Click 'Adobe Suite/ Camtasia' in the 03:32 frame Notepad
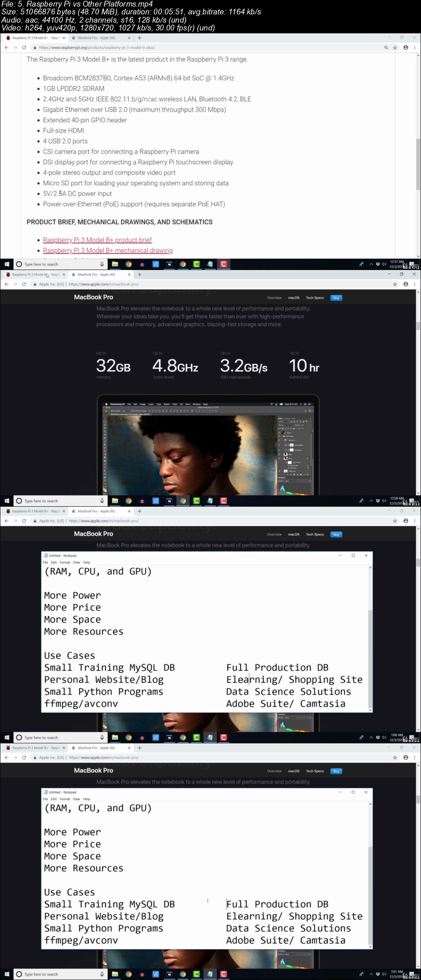The image size is (421, 980). (x=286, y=703)
